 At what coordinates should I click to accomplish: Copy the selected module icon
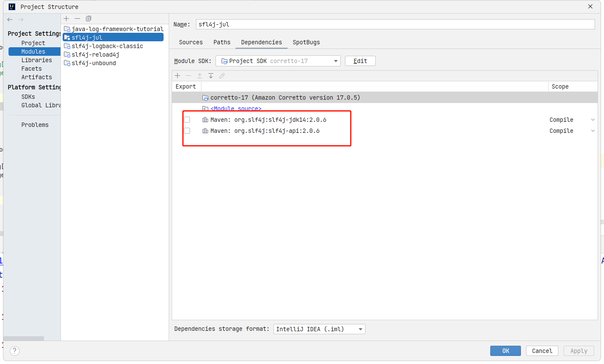tap(89, 18)
